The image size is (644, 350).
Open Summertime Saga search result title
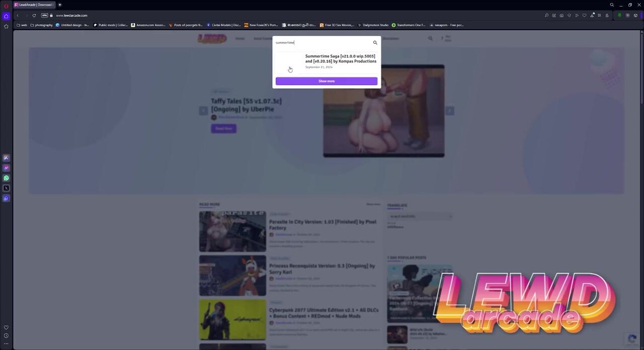(x=341, y=59)
